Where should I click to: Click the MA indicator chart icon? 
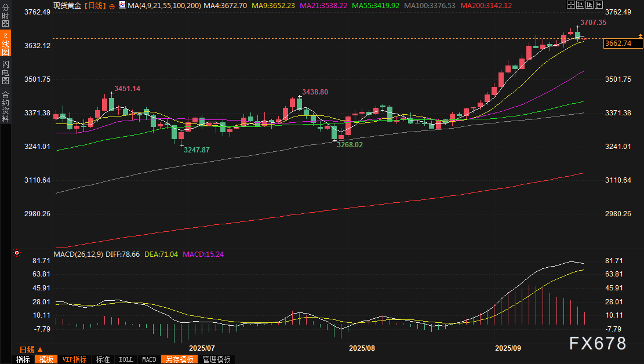(x=122, y=5)
